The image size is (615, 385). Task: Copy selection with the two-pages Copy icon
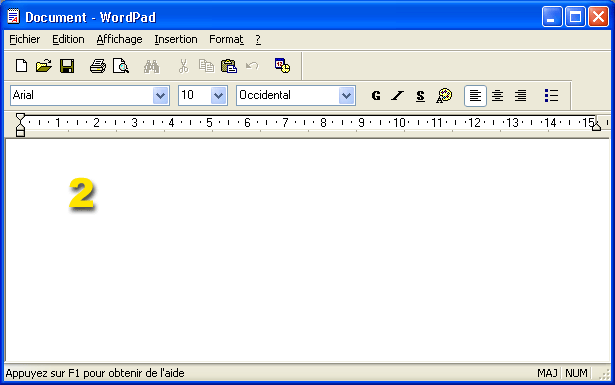pyautogui.click(x=206, y=66)
